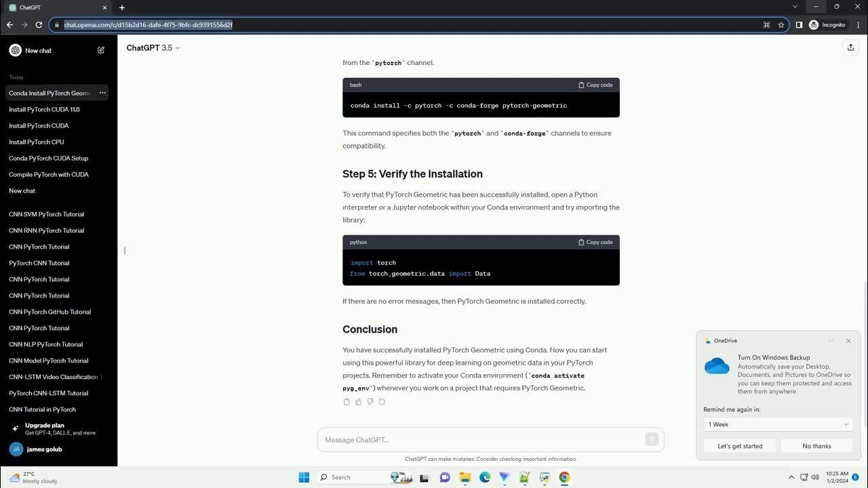Copy the response with the clipboard icon
The width and height of the screenshot is (868, 488).
tap(347, 402)
